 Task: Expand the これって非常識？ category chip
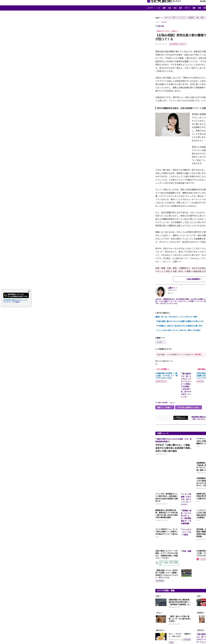pyautogui.click(x=163, y=369)
